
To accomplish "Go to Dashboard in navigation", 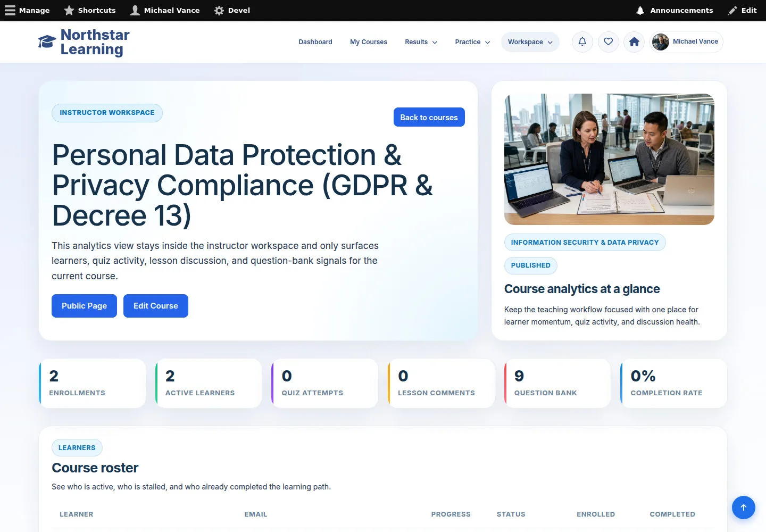I will click(x=315, y=42).
